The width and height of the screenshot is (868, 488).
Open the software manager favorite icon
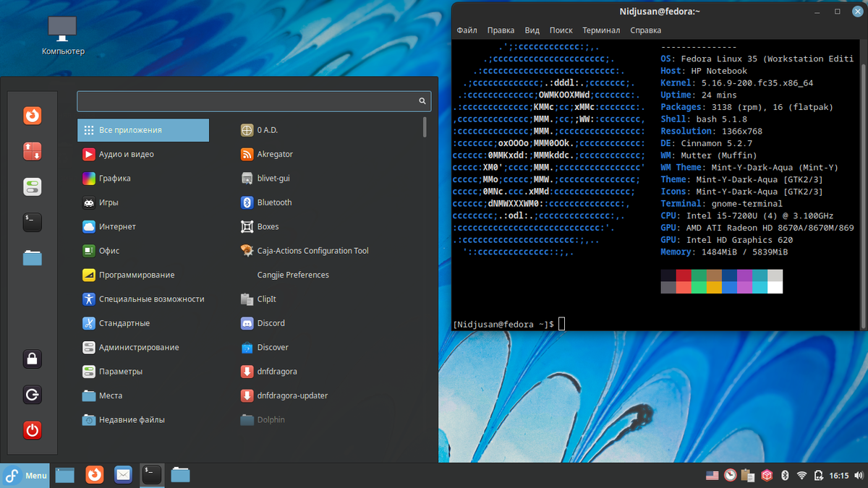pos(32,151)
